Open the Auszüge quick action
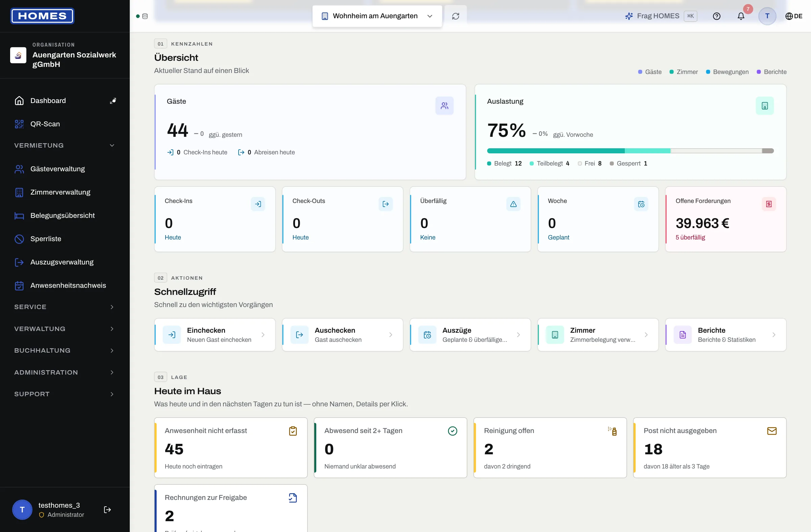This screenshot has height=532, width=811. [x=470, y=335]
